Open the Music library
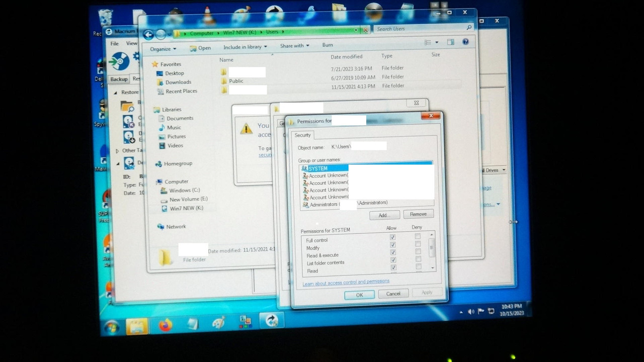Screen dimensions: 644x362 click(x=174, y=128)
